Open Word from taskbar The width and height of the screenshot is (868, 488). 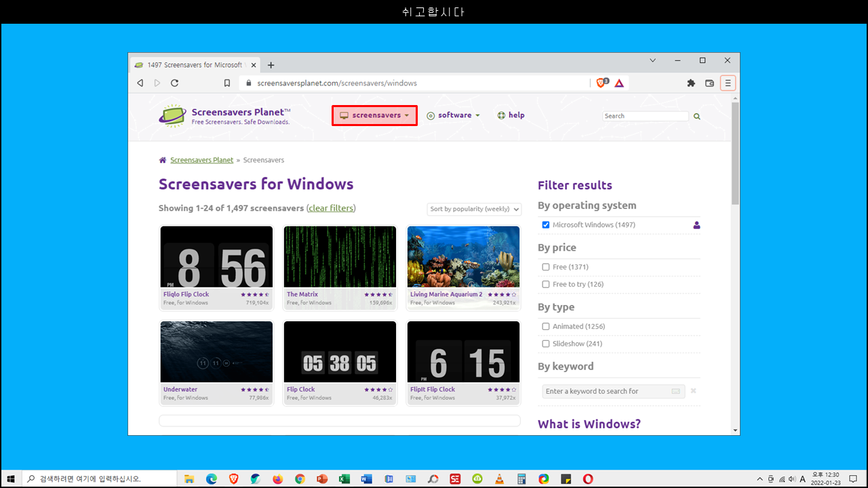point(366,479)
